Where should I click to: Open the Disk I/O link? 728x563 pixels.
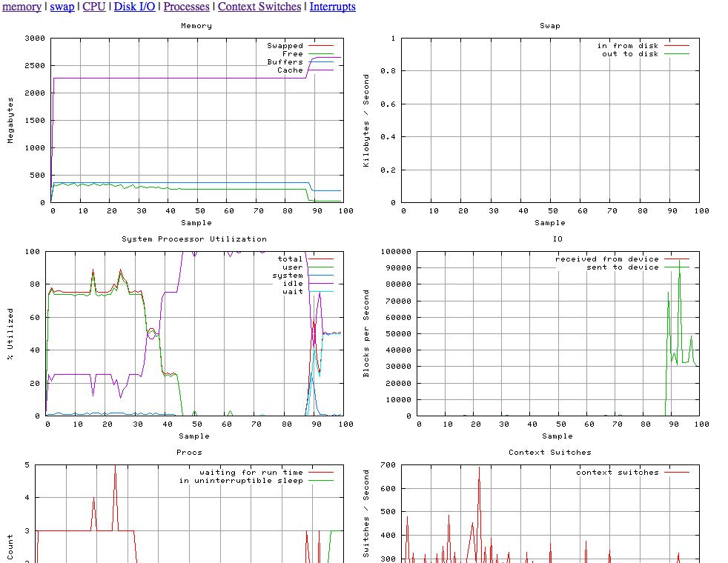pos(135,7)
